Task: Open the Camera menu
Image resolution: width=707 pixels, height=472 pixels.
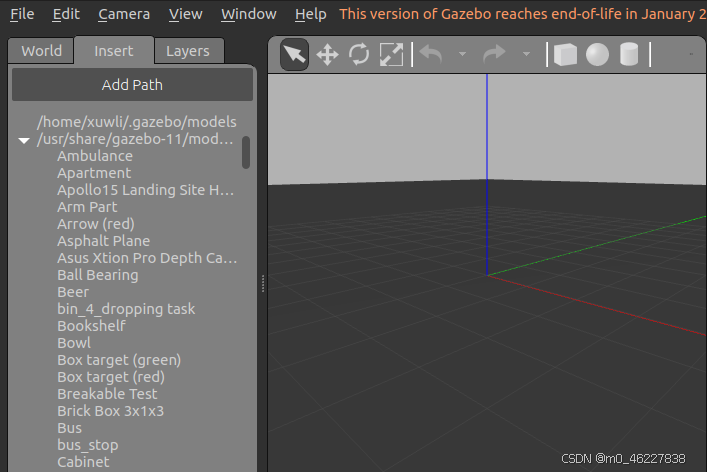Action: click(124, 14)
